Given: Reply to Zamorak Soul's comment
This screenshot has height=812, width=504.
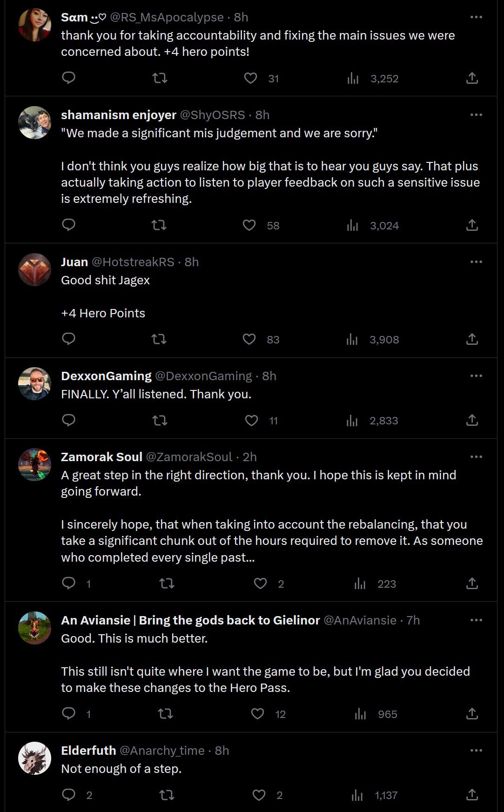Looking at the screenshot, I should coord(69,583).
